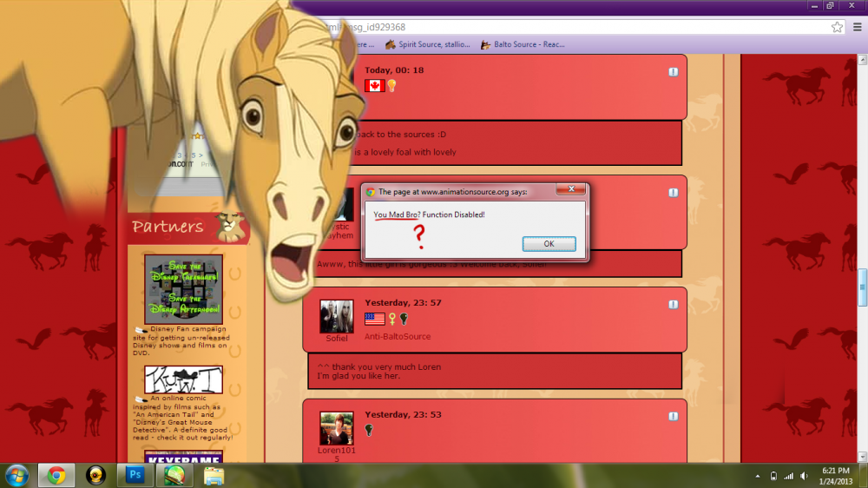Click the report icon on Yesterday 23:53 post

[x=674, y=417]
